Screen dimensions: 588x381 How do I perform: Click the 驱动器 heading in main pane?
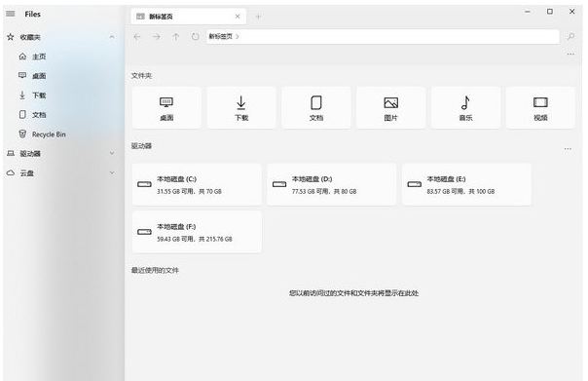pos(141,146)
